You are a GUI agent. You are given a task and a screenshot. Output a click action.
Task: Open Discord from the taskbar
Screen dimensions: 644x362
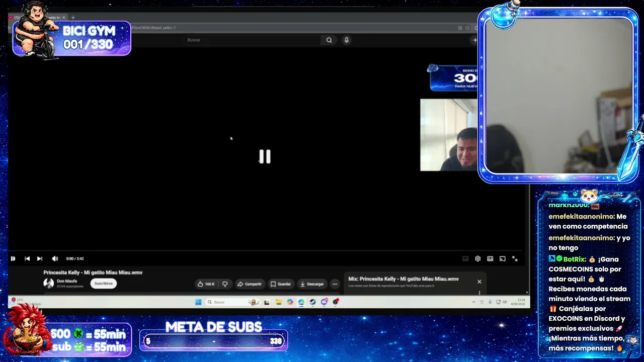point(324,302)
